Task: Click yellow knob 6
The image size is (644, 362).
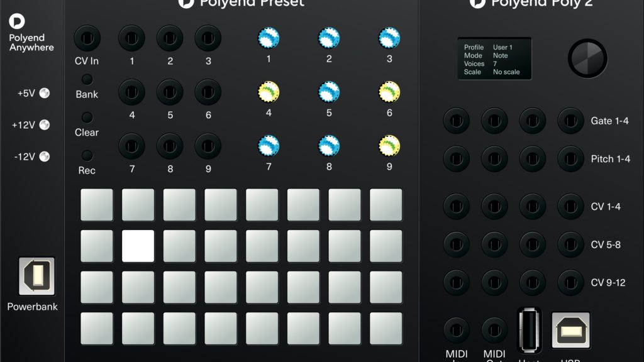Action: coord(389,92)
